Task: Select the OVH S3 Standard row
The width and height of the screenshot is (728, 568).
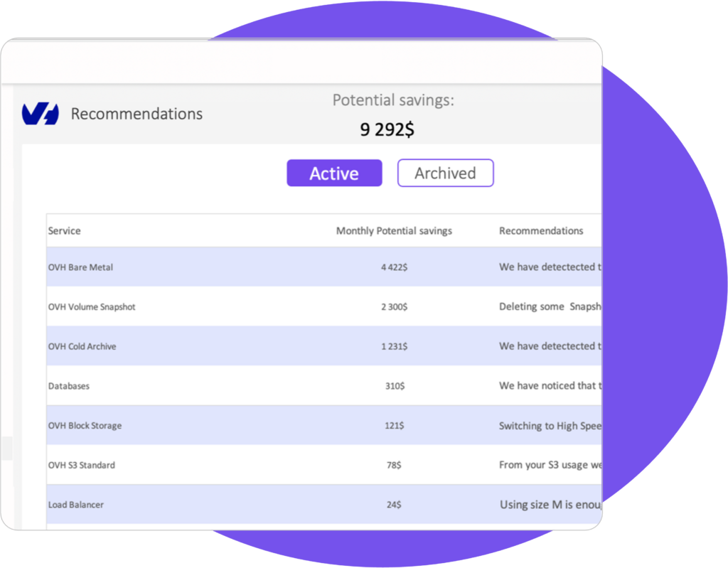Action: click(x=324, y=465)
